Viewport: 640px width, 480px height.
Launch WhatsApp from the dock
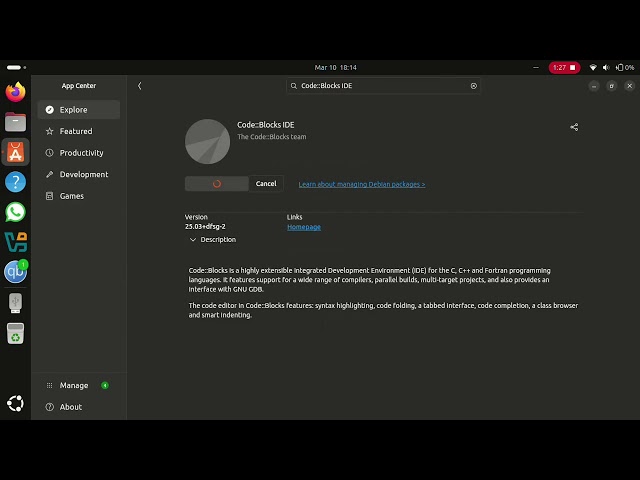click(16, 212)
